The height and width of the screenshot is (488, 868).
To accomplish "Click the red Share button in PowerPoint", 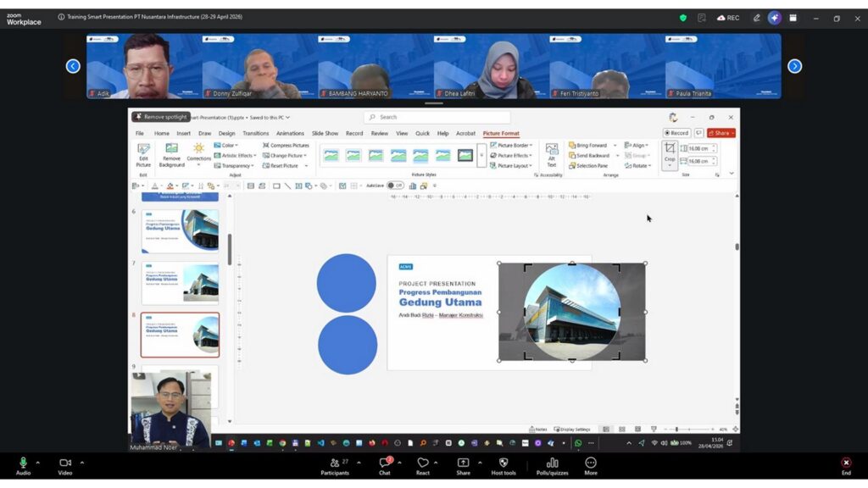I will tap(721, 133).
